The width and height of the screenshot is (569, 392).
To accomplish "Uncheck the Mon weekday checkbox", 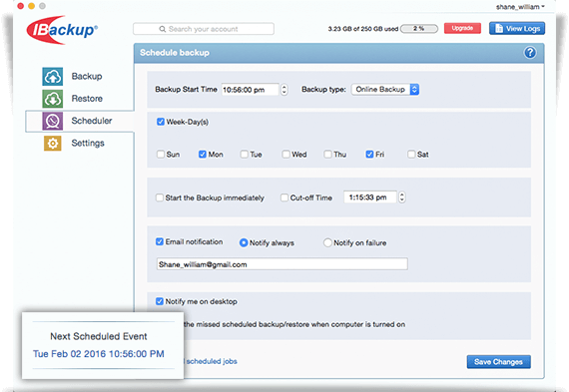I will [202, 155].
